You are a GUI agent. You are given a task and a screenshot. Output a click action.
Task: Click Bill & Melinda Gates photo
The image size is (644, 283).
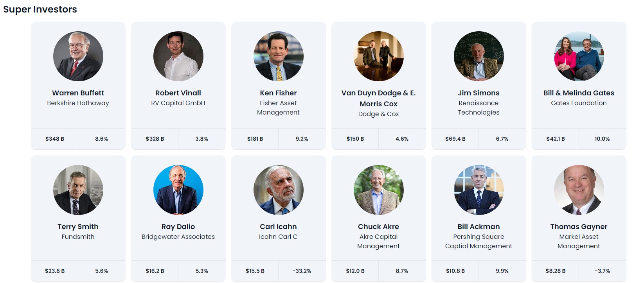pos(579,56)
